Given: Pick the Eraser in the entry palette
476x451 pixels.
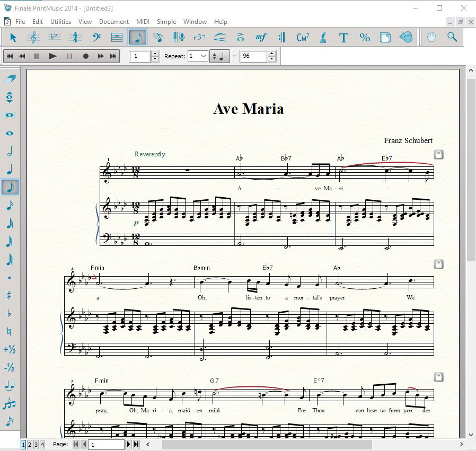Looking at the screenshot, I should (10, 79).
